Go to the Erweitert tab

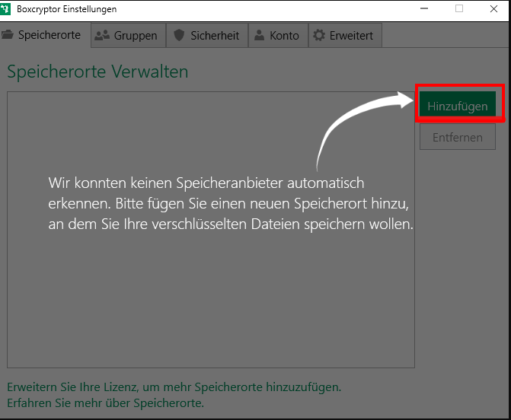345,36
